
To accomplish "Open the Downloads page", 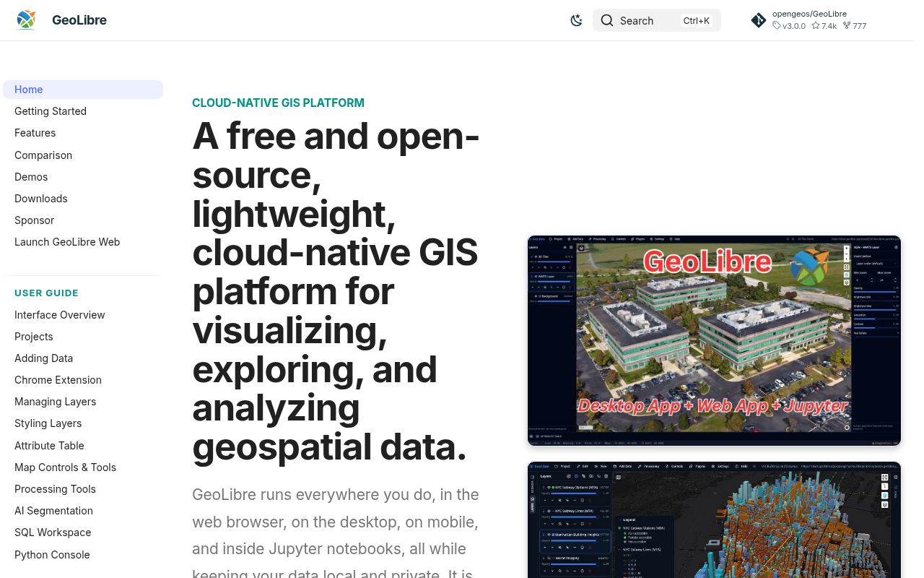I will (x=41, y=199).
